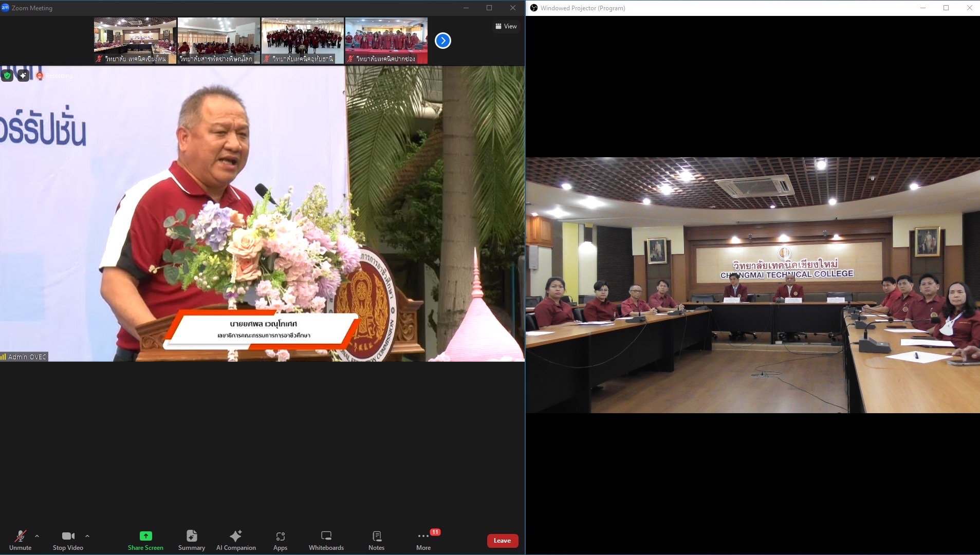Click the red Recording indicator

54,76
